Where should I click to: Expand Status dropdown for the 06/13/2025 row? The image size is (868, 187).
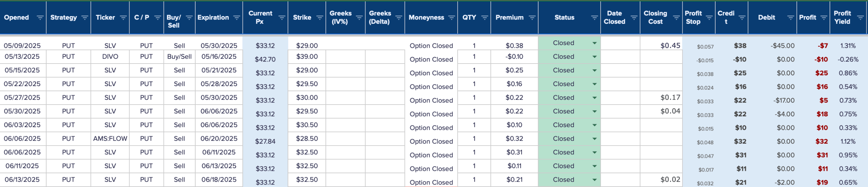[594, 180]
